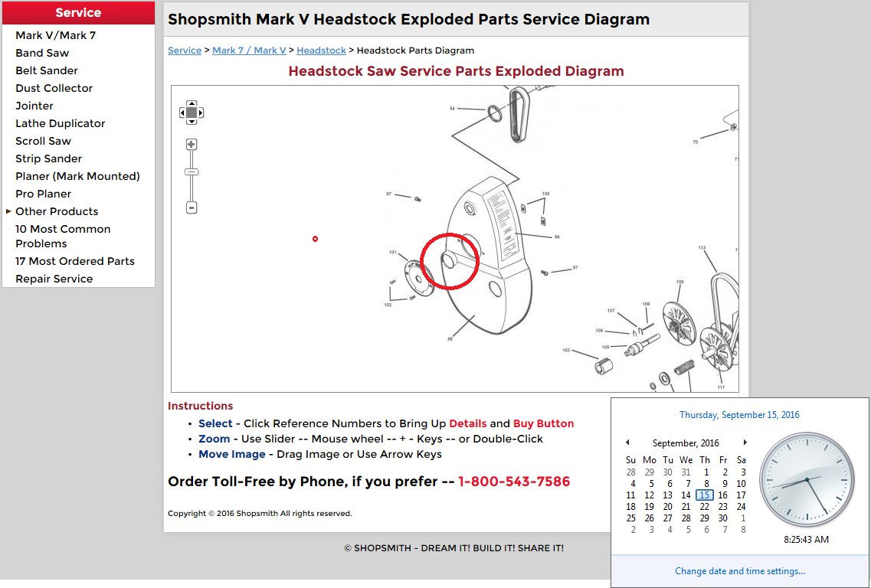
Task: Select September 24 in calendar
Action: click(x=741, y=506)
